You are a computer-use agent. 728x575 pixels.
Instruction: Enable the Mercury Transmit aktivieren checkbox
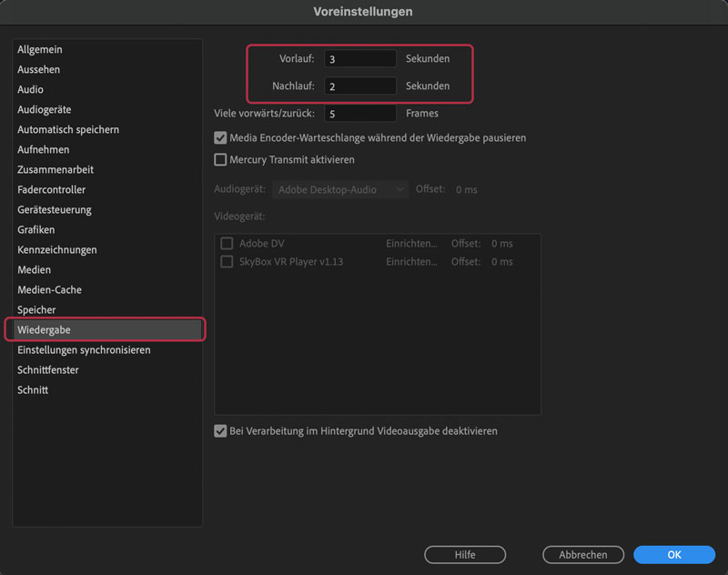pos(220,159)
